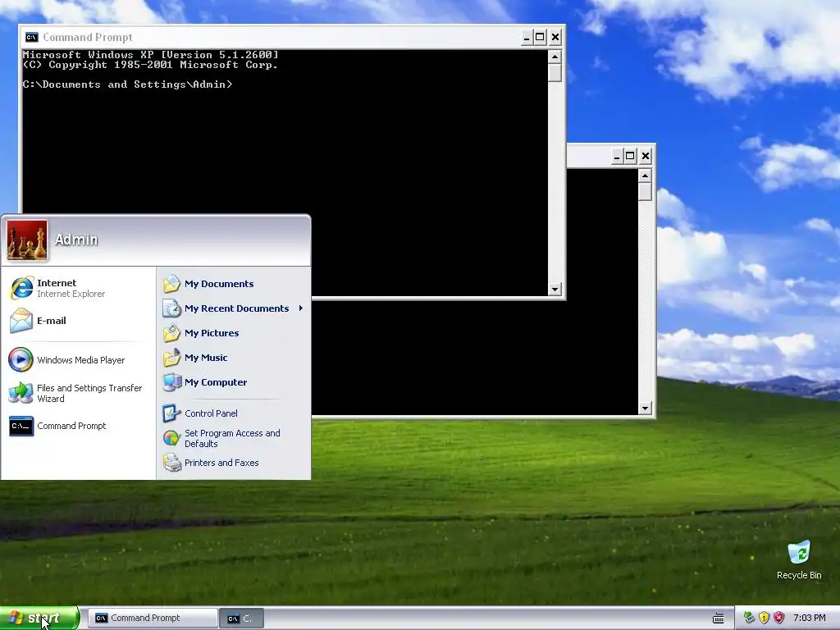
Task: Open the Recycle Bin desktop icon
Action: (799, 553)
